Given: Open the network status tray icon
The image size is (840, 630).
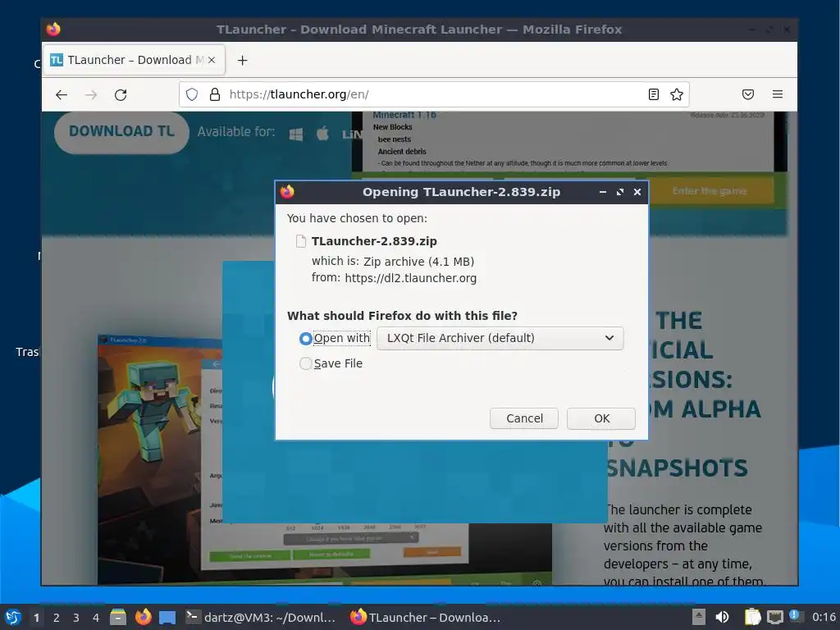Looking at the screenshot, I should coord(774,617).
